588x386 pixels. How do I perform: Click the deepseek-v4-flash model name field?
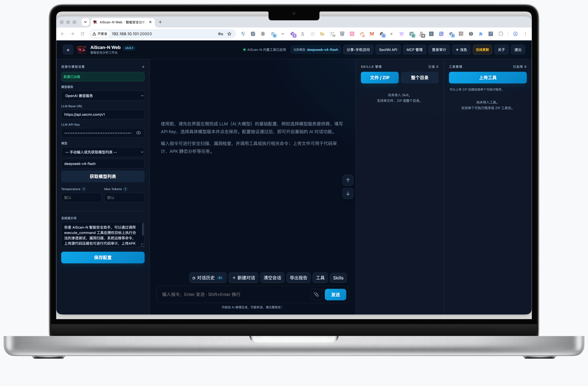103,164
